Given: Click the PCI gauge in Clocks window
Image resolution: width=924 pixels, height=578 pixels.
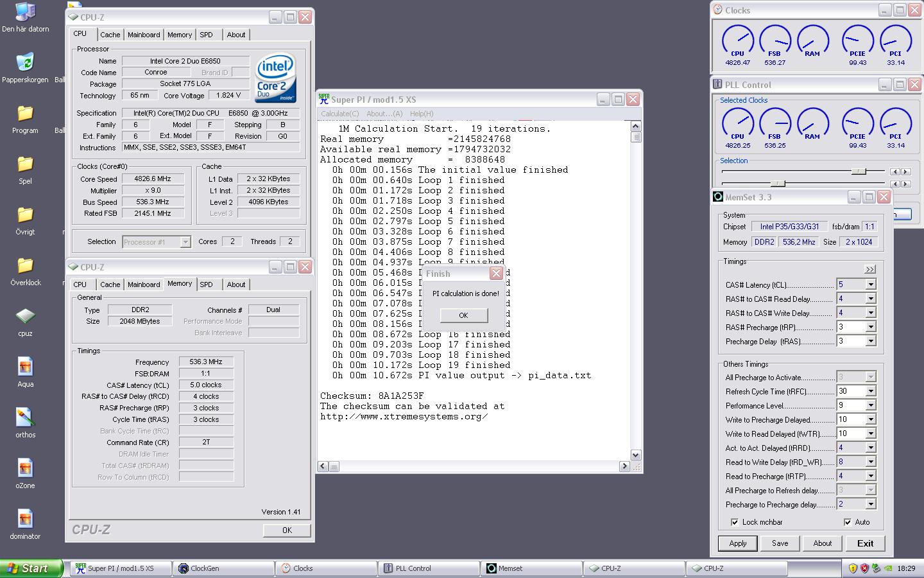Looking at the screenshot, I should [895, 41].
